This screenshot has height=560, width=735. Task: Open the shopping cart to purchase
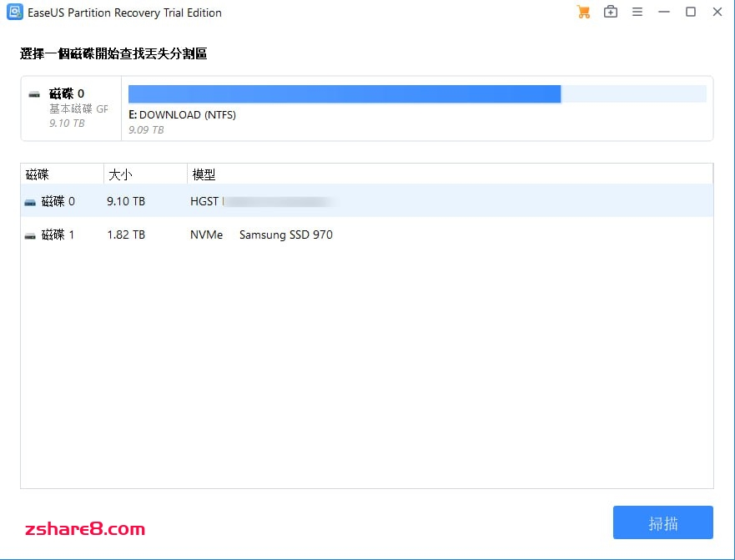point(583,12)
